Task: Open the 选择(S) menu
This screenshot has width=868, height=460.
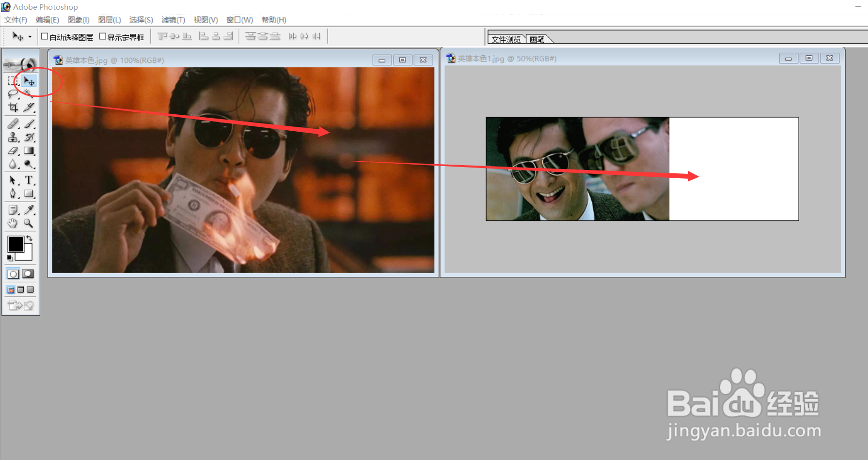Action: (x=141, y=20)
